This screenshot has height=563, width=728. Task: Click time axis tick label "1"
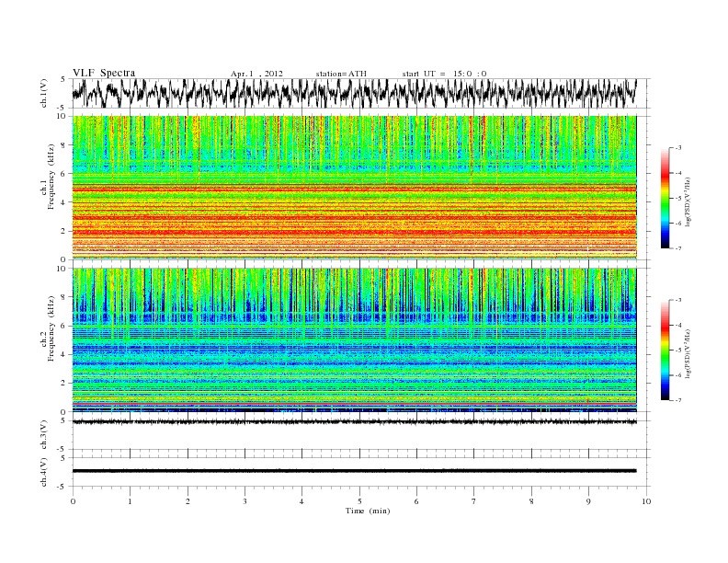click(130, 501)
